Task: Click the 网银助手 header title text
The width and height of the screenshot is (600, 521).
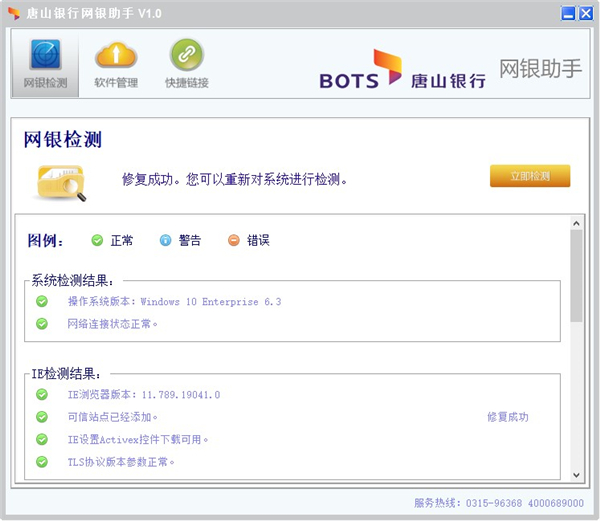Action: point(541,68)
